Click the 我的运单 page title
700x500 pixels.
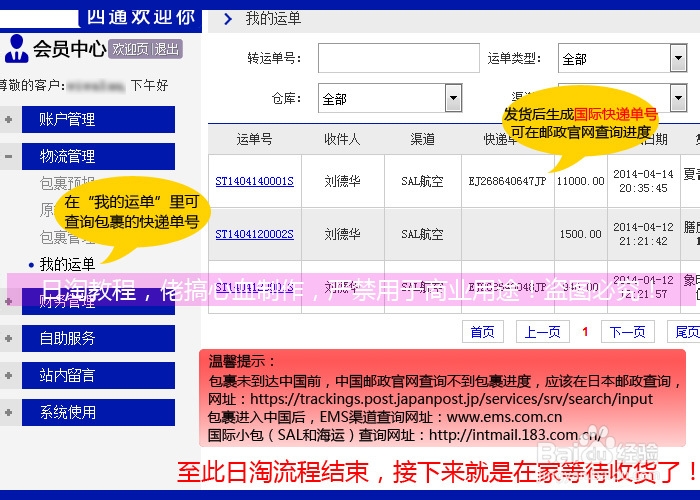tap(273, 19)
